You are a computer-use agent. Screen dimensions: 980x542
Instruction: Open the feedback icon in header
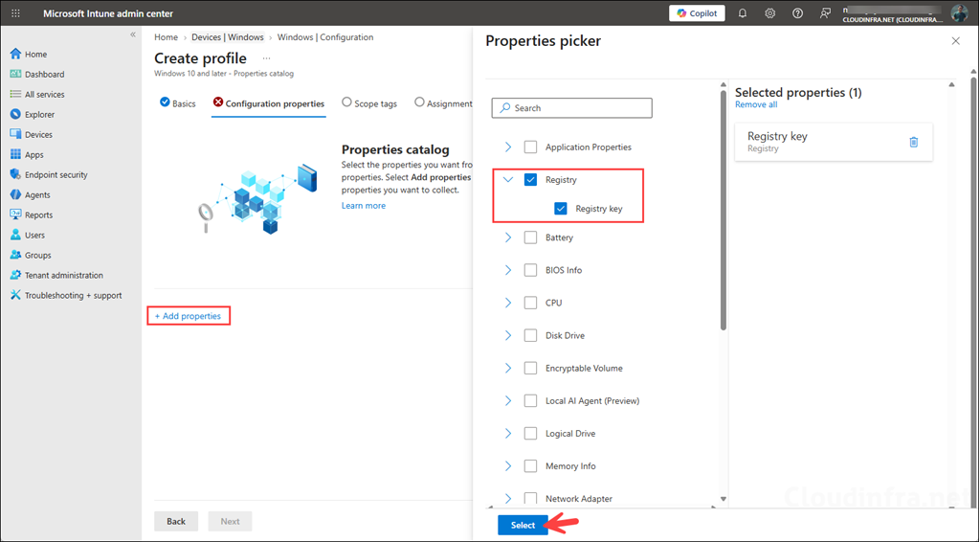click(x=825, y=13)
